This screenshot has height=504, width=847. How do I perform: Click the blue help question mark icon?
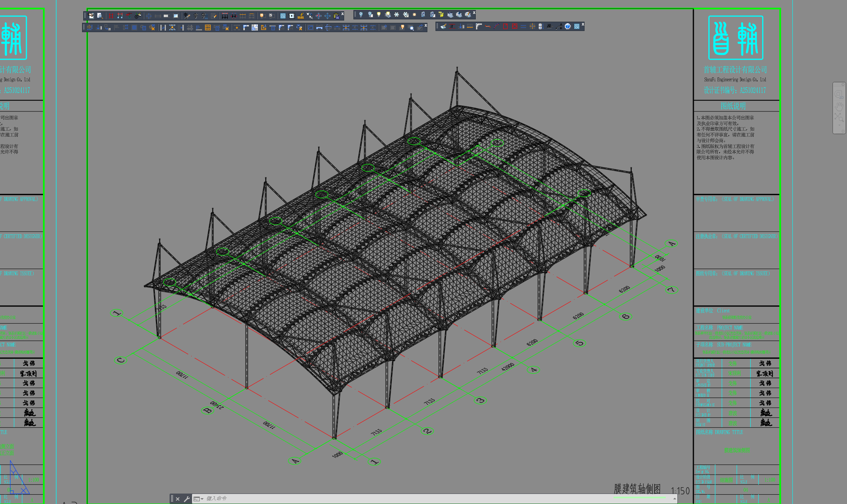[x=568, y=26]
